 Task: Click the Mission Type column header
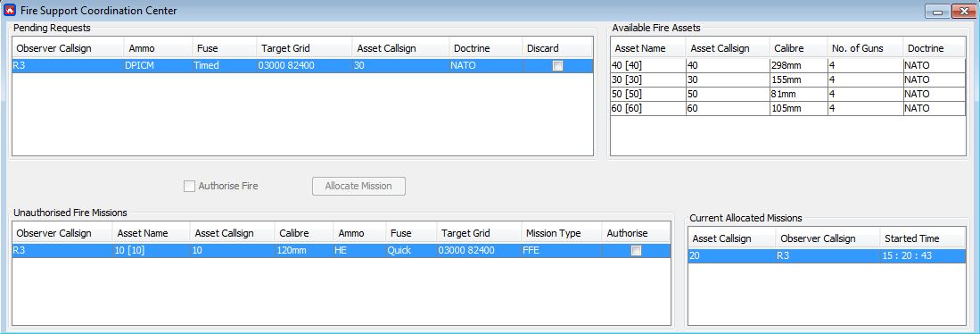pos(561,233)
